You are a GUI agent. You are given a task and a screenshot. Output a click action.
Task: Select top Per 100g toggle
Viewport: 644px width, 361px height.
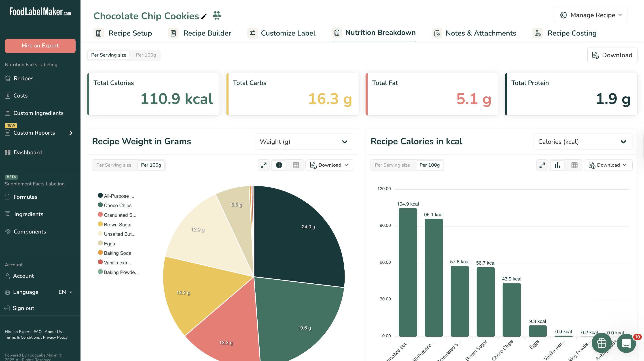coord(146,55)
